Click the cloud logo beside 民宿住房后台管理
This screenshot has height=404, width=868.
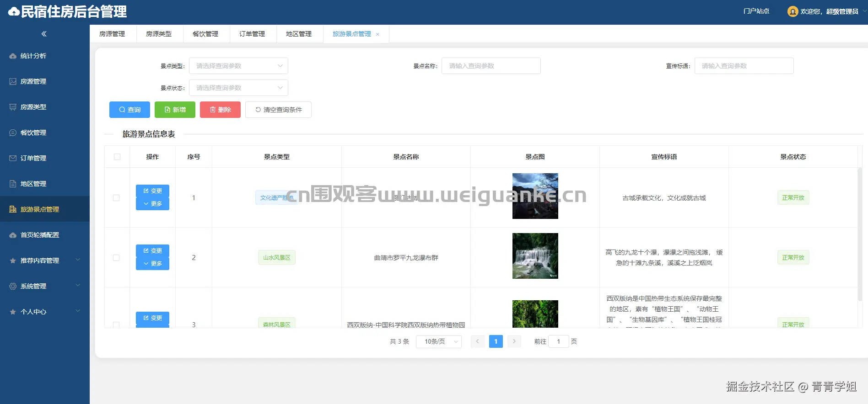pyautogui.click(x=14, y=12)
